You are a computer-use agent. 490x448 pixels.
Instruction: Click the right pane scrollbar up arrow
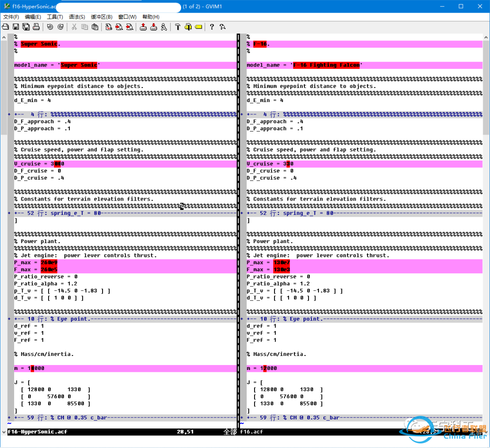tap(486, 37)
